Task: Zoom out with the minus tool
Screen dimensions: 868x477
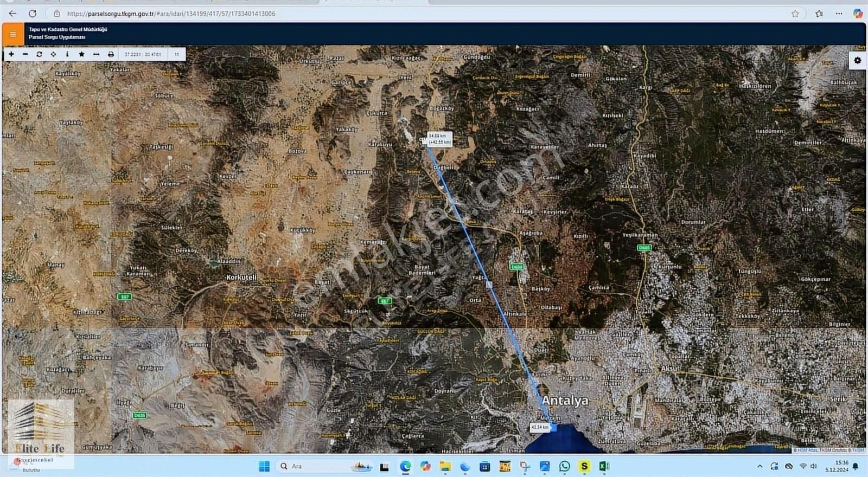Action: 25,54
